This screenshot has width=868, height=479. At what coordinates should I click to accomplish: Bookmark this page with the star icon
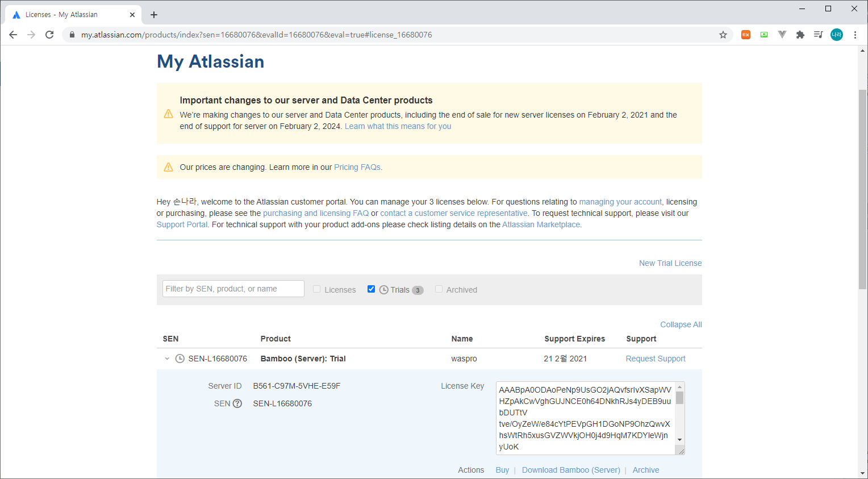coord(723,35)
